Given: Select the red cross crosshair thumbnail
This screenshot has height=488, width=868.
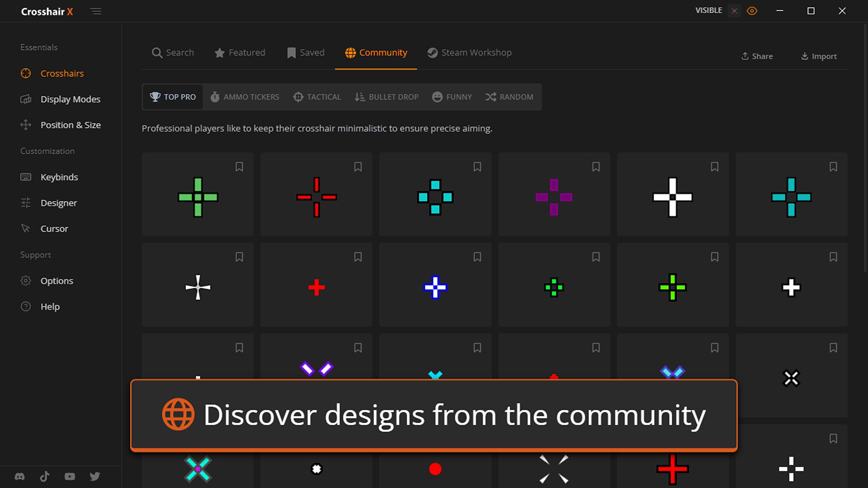Looking at the screenshot, I should coord(316,286).
